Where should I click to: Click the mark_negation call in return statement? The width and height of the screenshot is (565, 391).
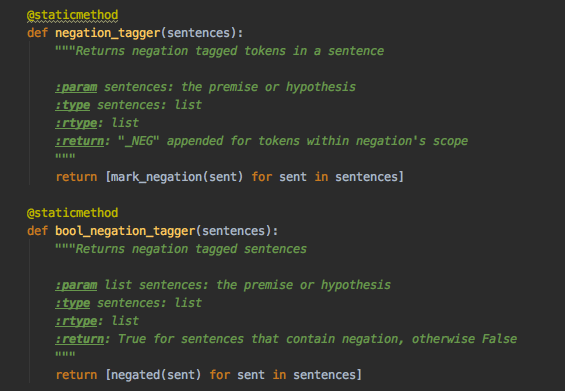pyautogui.click(x=156, y=177)
